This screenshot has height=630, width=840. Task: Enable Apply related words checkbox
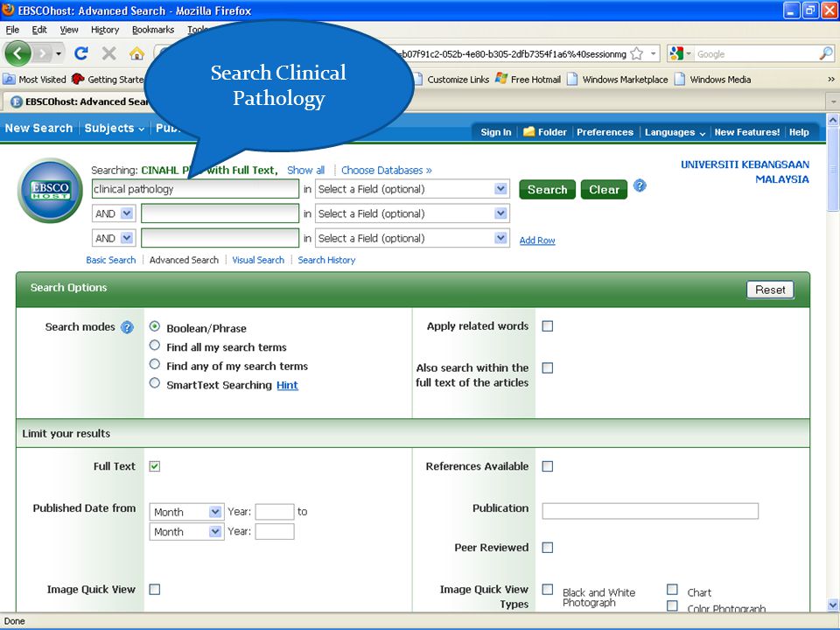point(548,326)
